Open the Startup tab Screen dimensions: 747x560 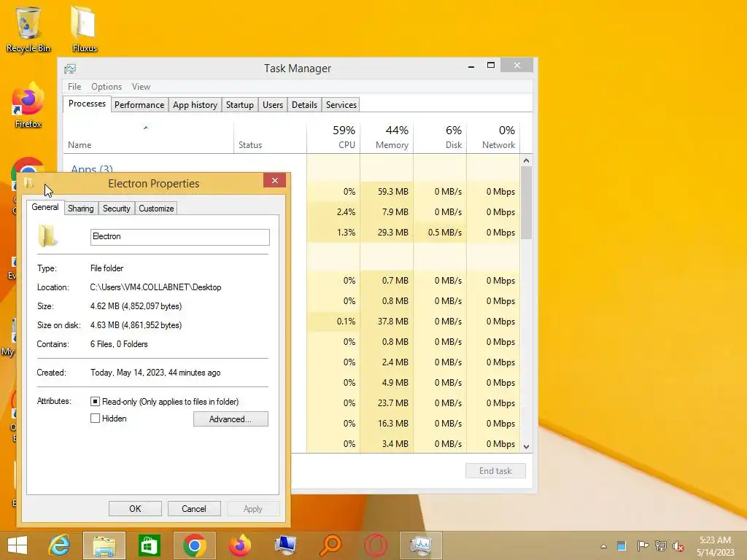coord(239,105)
